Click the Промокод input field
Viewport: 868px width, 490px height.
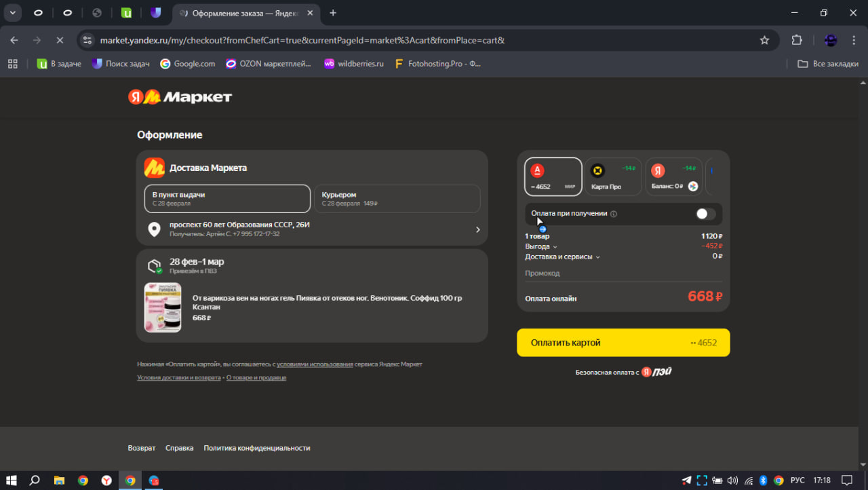pyautogui.click(x=623, y=273)
